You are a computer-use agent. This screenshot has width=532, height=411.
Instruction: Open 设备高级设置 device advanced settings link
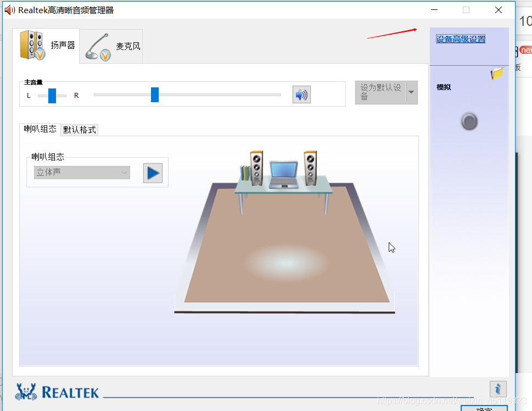(461, 39)
